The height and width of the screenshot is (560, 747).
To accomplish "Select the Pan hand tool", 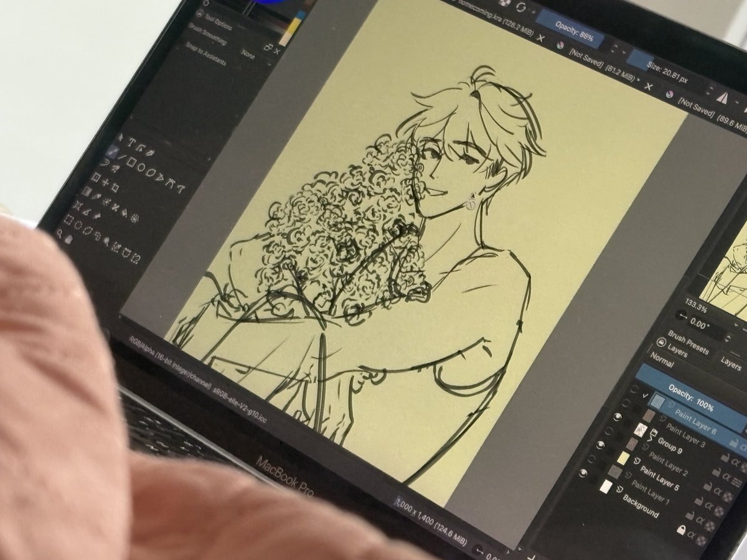I will tap(69, 240).
